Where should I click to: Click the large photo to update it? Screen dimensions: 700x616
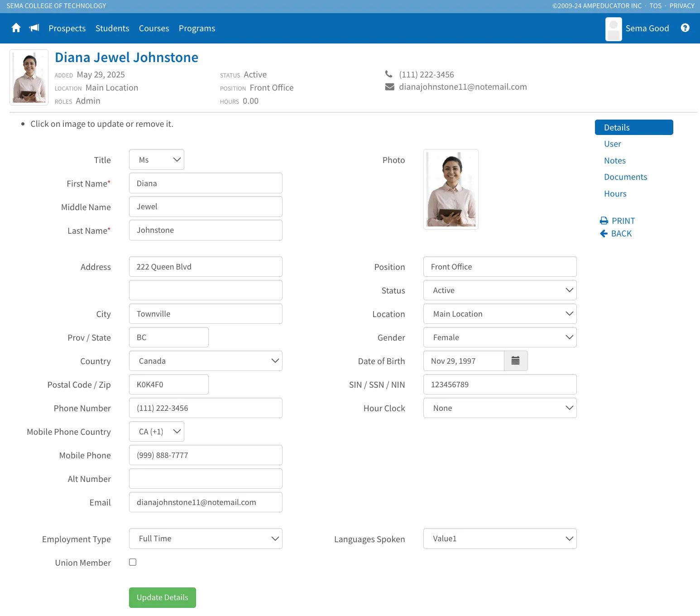pos(451,189)
